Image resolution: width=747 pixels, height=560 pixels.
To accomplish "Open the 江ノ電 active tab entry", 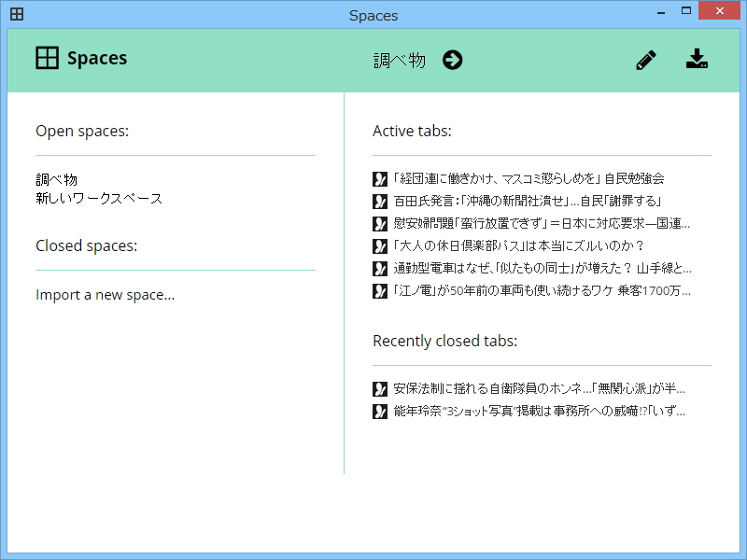I will click(542, 290).
